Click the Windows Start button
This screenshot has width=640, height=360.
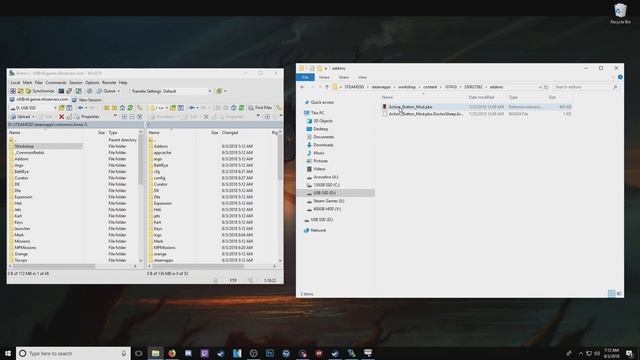coord(8,353)
